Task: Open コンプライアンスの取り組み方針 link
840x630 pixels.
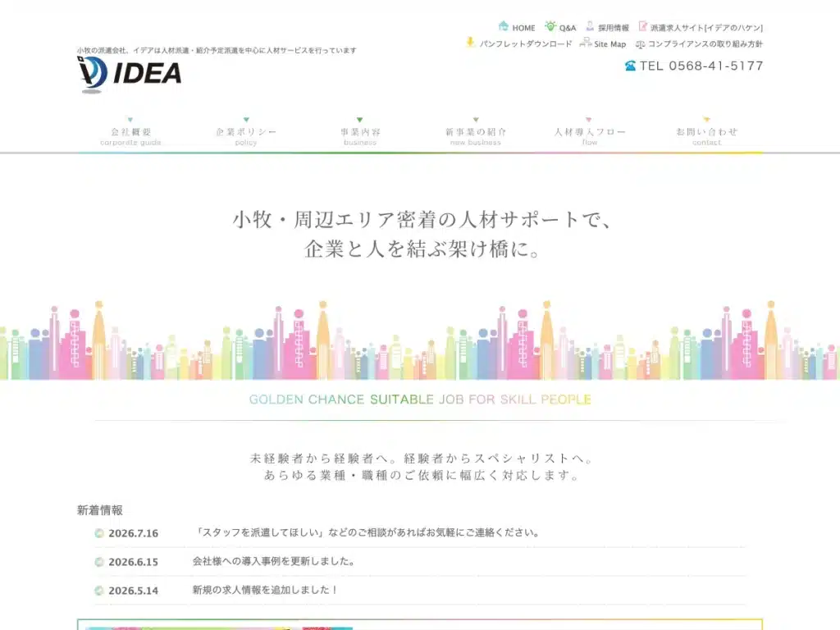Action: pyautogui.click(x=705, y=44)
